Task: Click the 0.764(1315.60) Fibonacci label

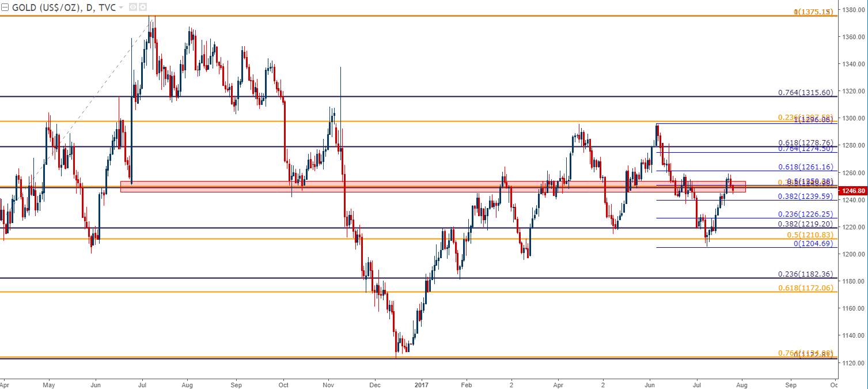Action: pyautogui.click(x=805, y=92)
